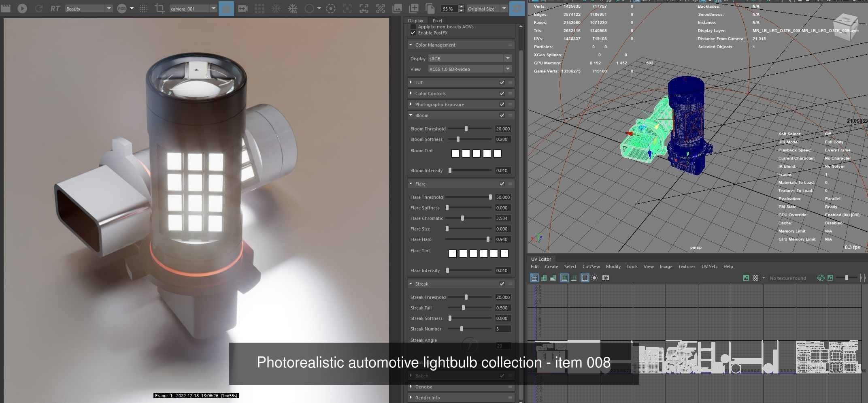Open the Display sRGB dropdown

pos(470,58)
